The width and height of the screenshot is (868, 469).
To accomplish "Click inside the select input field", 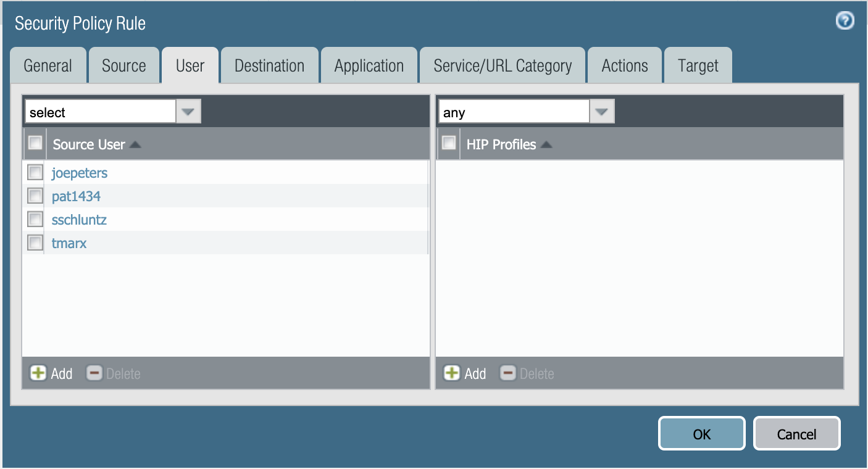I will click(x=99, y=112).
